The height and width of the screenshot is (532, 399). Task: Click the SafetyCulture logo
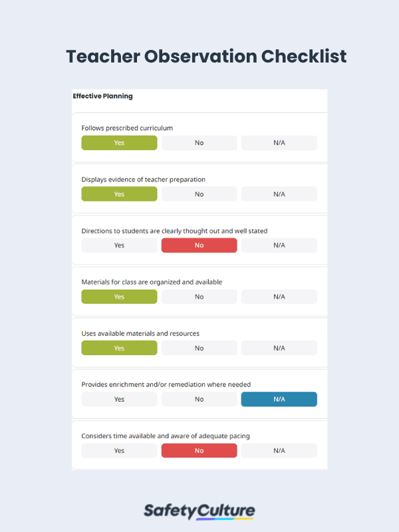(199, 509)
